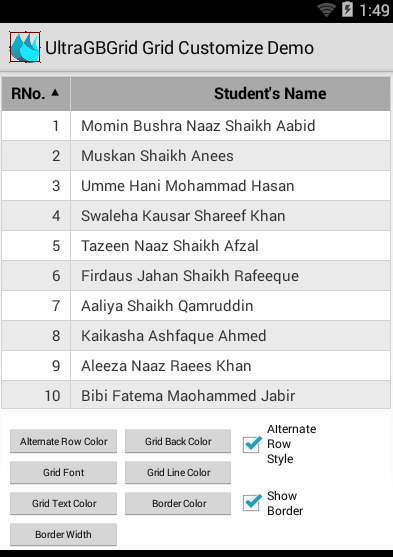393x557 pixels.
Task: Click the Grid Line Color button
Action: point(178,472)
